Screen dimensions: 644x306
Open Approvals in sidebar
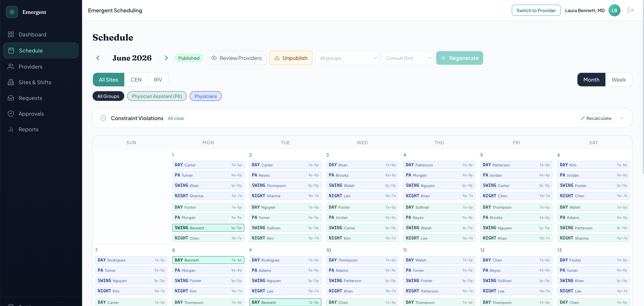click(41, 114)
